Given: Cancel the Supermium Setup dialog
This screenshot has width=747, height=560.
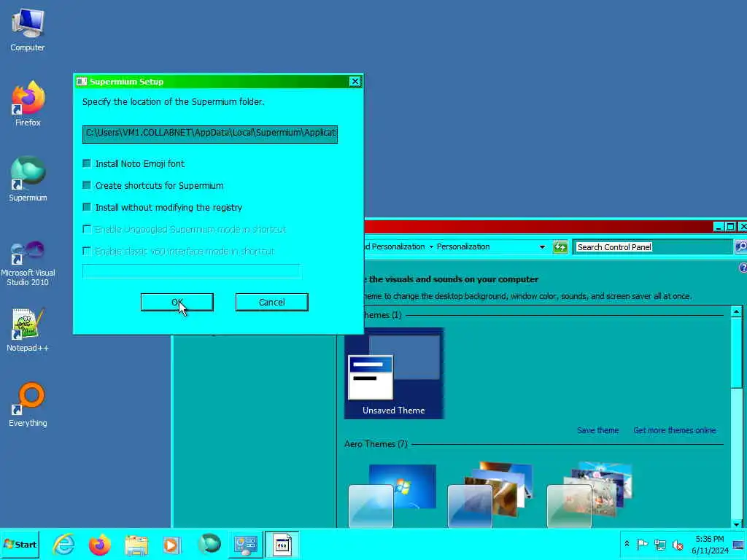Looking at the screenshot, I should [x=271, y=303].
